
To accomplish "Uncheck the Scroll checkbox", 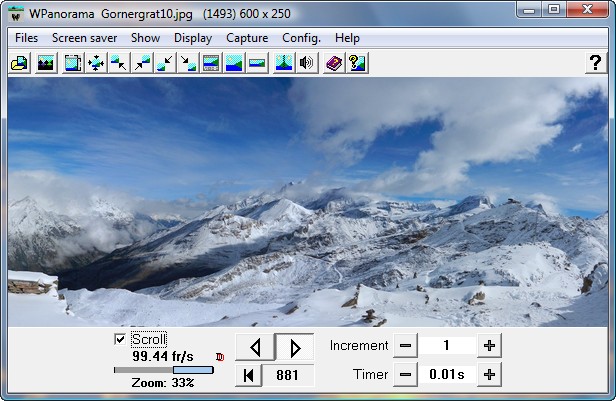I will 120,339.
